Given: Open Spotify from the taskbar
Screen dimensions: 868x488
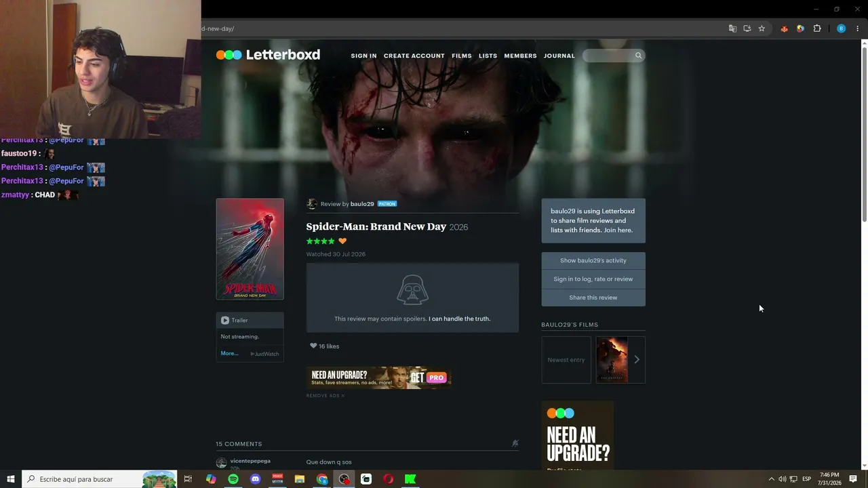Looking at the screenshot, I should 233,479.
